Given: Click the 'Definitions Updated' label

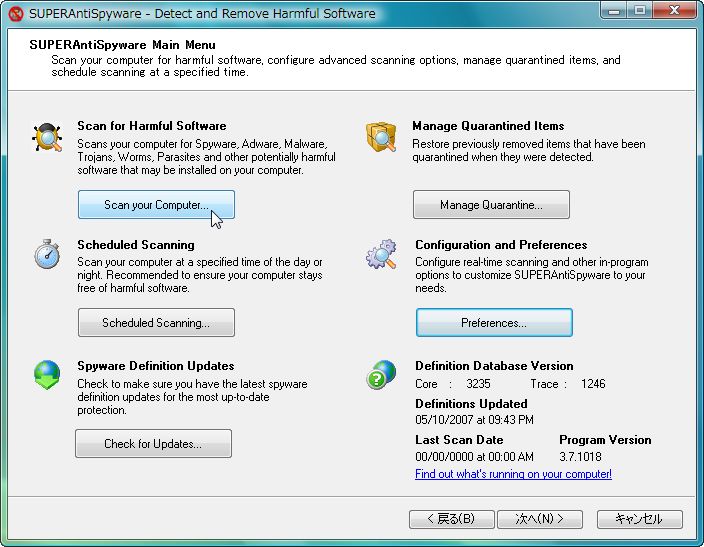Looking at the screenshot, I should pos(471,404).
